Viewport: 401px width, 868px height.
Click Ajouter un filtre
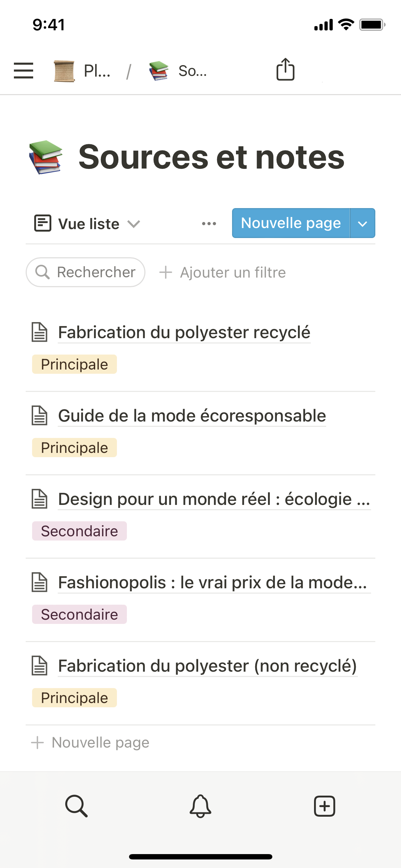[x=223, y=273]
